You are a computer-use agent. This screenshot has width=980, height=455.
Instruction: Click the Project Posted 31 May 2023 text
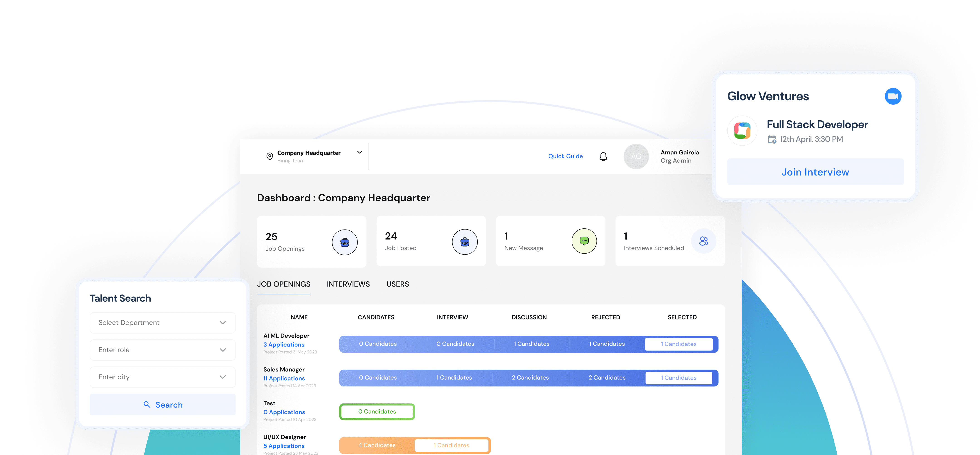pos(290,352)
